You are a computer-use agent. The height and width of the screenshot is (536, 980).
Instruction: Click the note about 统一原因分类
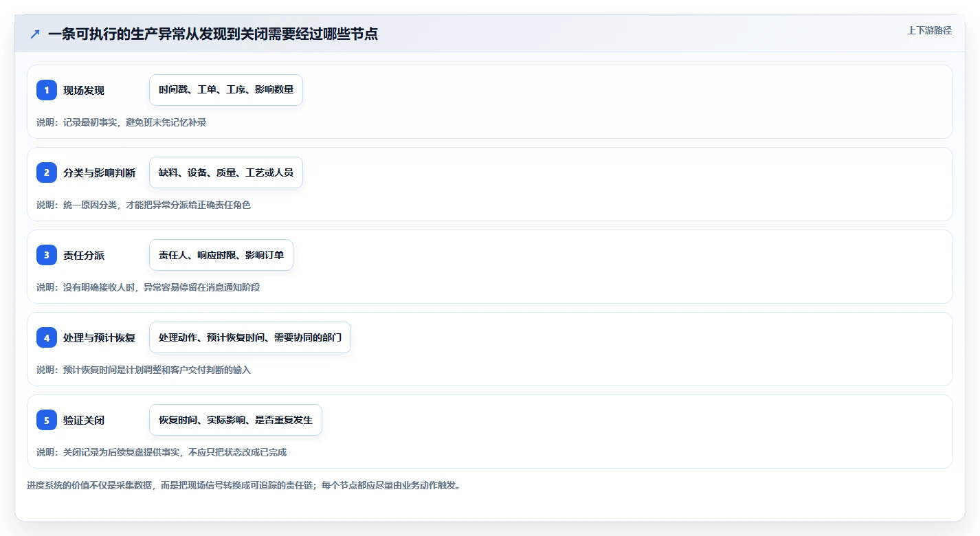[x=144, y=205]
